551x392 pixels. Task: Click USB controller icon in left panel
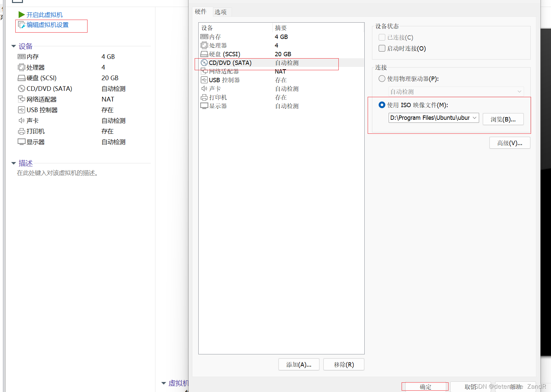(x=22, y=110)
